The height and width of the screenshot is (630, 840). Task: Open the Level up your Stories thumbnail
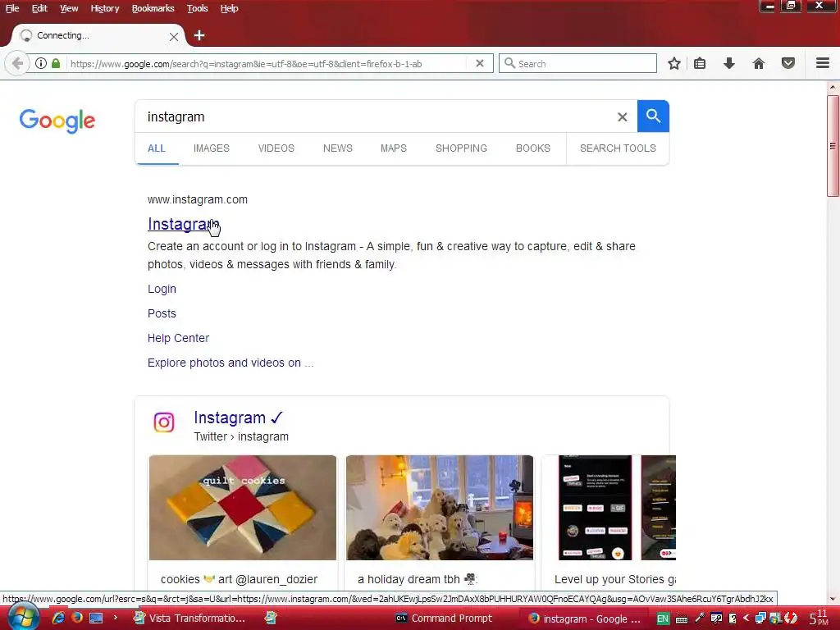coord(609,507)
